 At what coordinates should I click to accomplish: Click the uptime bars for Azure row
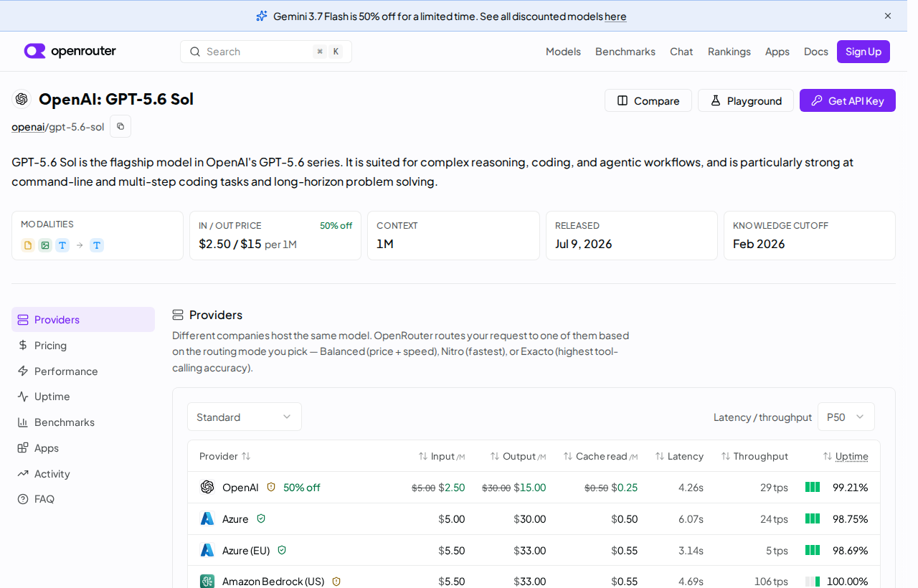tap(813, 518)
